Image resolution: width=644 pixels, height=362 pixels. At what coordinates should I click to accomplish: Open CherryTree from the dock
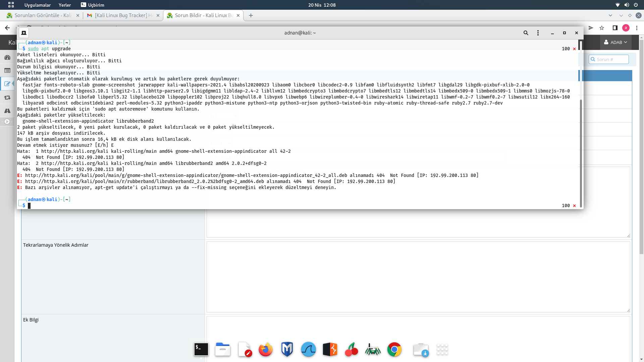click(x=352, y=350)
